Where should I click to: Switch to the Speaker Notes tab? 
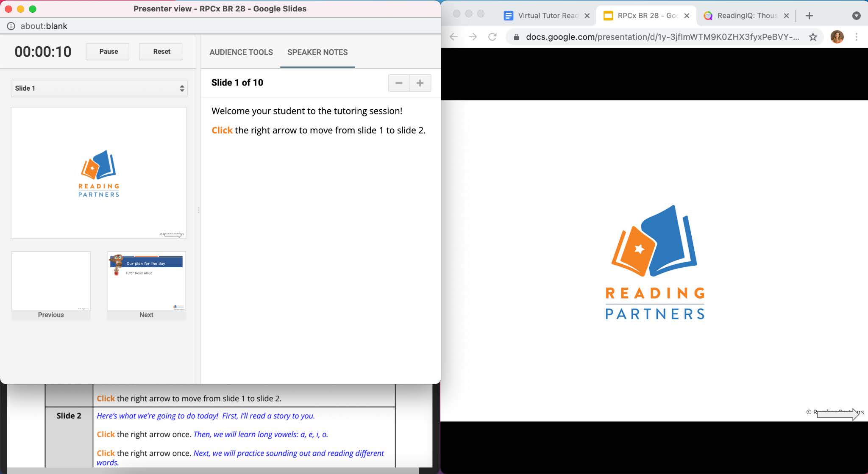[317, 52]
